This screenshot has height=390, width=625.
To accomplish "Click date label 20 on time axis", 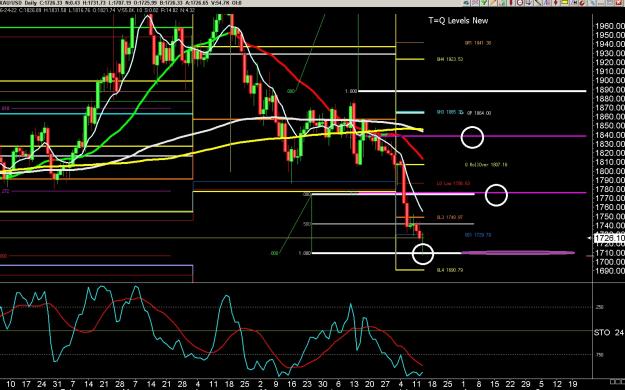I will coord(369,384).
